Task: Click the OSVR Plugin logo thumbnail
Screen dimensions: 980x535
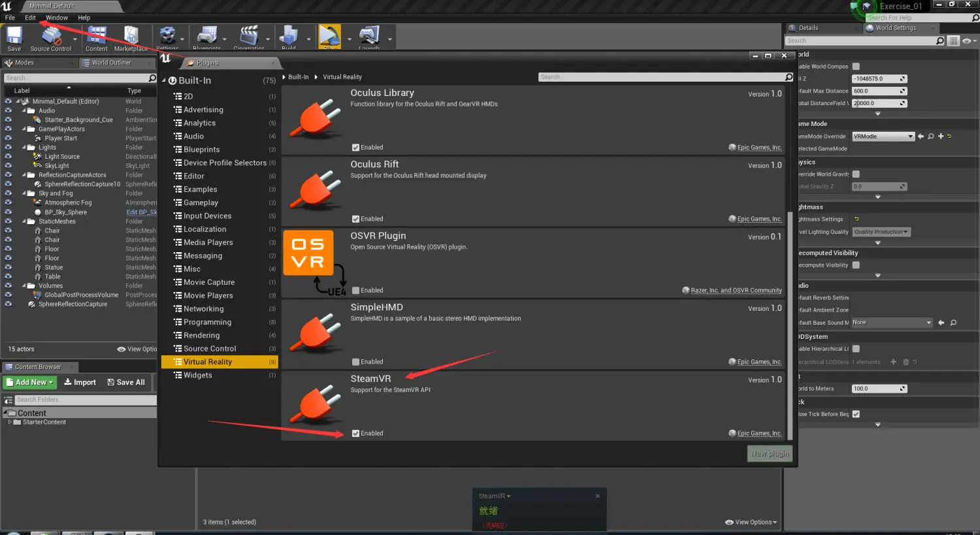Action: pos(308,253)
